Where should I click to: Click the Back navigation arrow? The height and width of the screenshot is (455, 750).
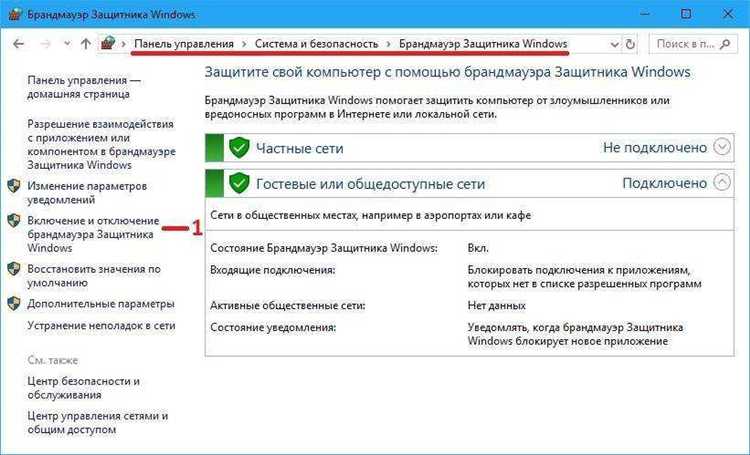point(18,44)
